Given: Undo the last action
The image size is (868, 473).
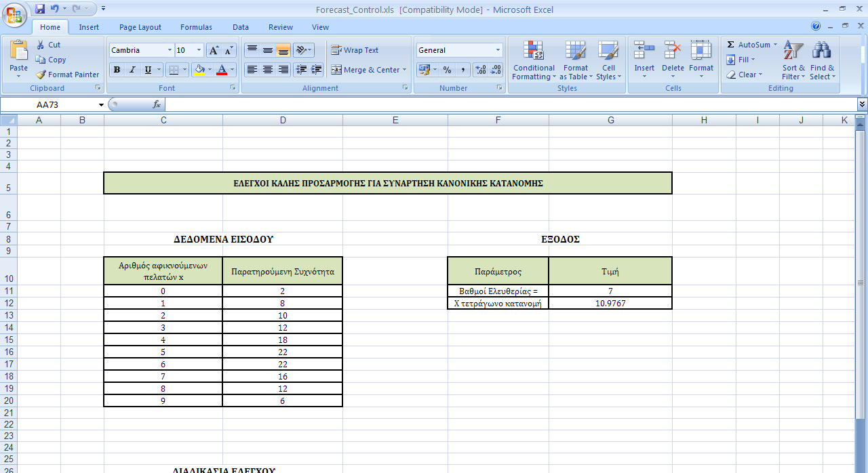Looking at the screenshot, I should point(55,9).
